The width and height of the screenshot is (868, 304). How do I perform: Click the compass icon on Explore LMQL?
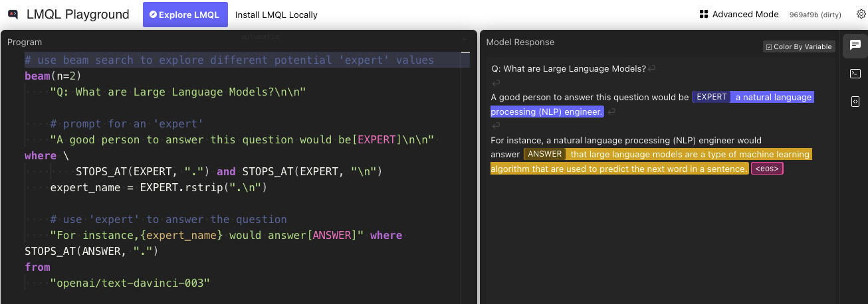(x=153, y=15)
